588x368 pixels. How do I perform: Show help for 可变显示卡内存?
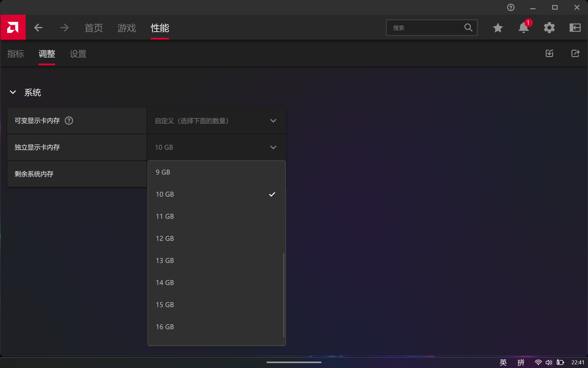tap(69, 121)
